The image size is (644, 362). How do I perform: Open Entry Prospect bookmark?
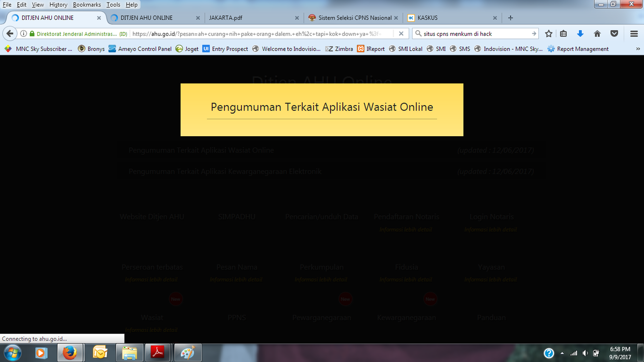click(x=225, y=49)
